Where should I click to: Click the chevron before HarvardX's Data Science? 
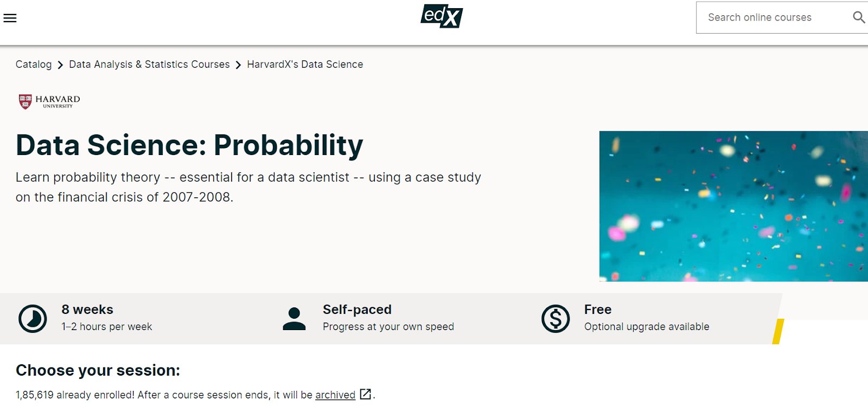pyautogui.click(x=238, y=65)
